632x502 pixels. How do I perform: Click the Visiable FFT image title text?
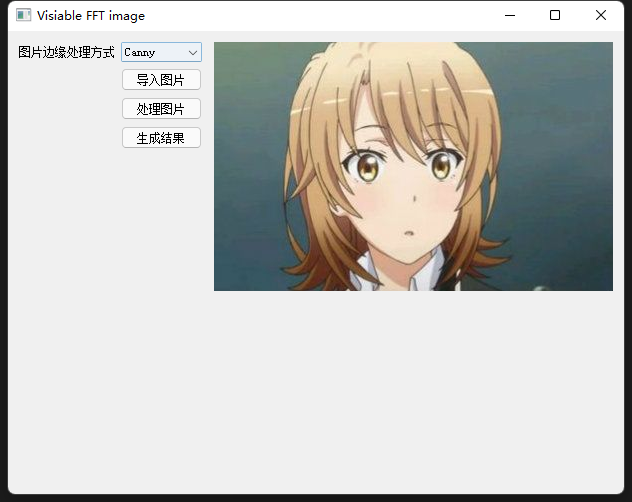tap(91, 16)
